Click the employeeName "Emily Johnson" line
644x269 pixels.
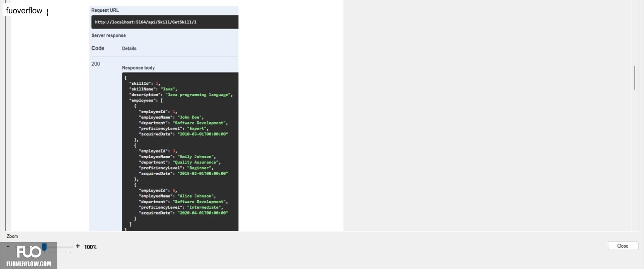coord(177,157)
